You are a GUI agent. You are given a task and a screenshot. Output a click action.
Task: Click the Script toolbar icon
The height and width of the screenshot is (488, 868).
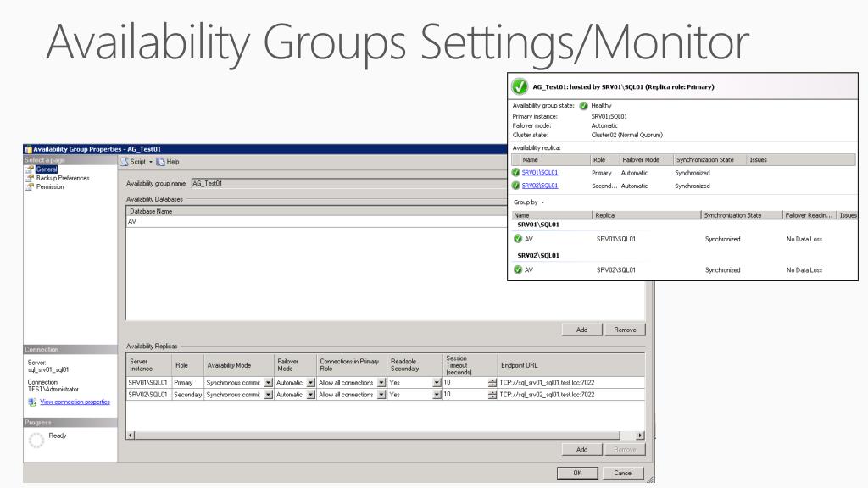[125, 162]
